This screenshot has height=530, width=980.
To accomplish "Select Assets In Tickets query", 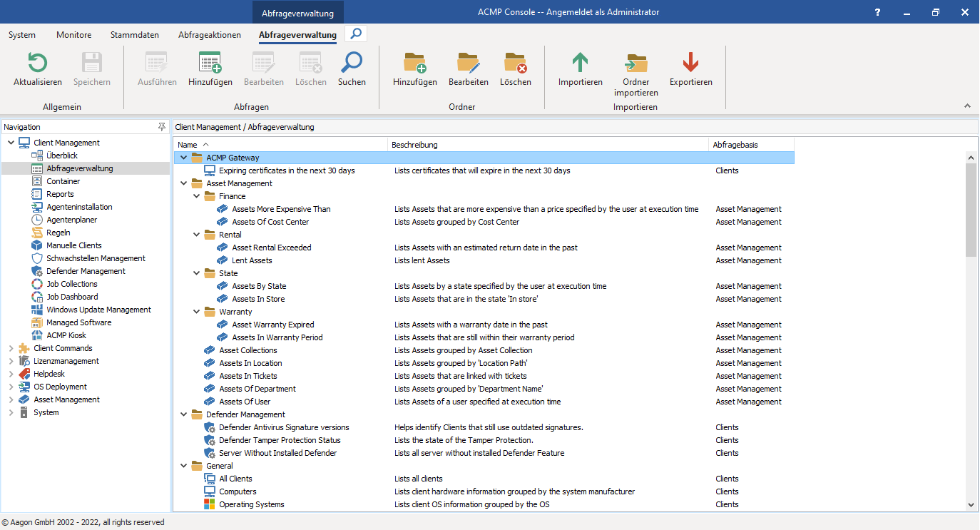I will [x=248, y=376].
